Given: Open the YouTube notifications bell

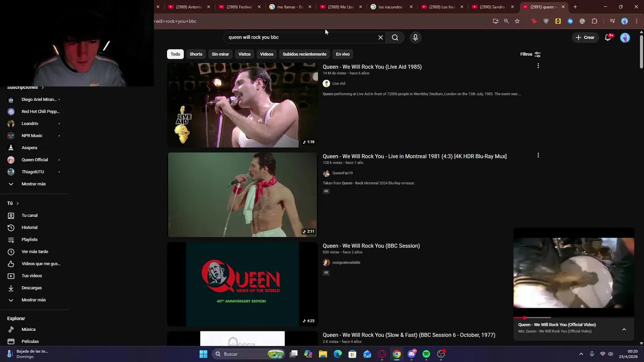Looking at the screenshot, I should [608, 37].
